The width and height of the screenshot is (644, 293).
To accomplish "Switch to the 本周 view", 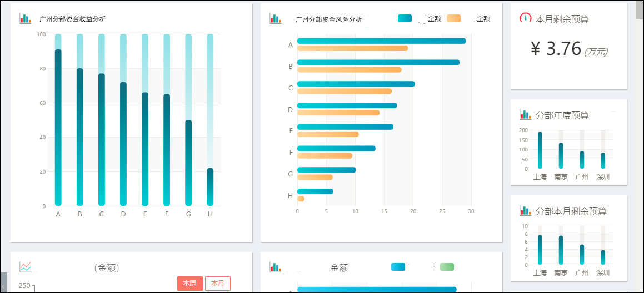I will point(189,284).
